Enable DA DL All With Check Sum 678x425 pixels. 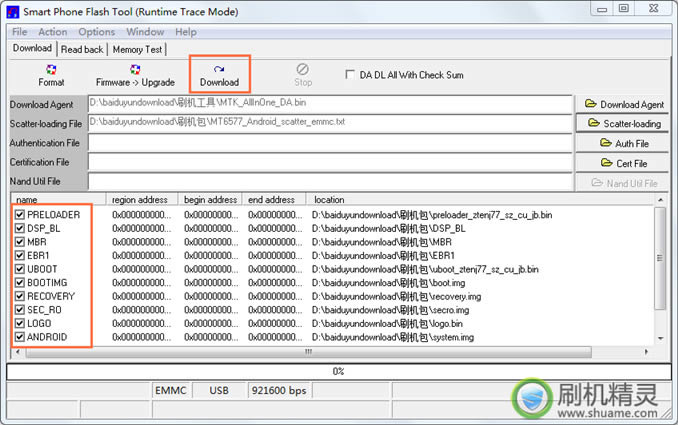[x=350, y=74]
